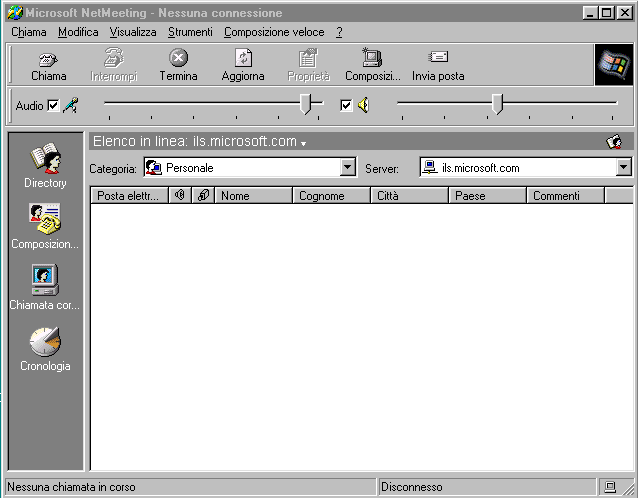Sort by the audio speaker column header

pyautogui.click(x=179, y=195)
